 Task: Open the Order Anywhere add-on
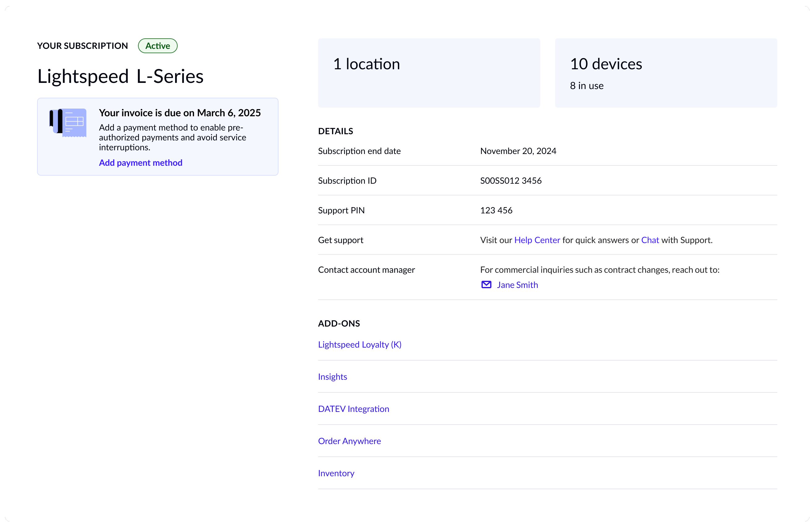click(x=349, y=441)
